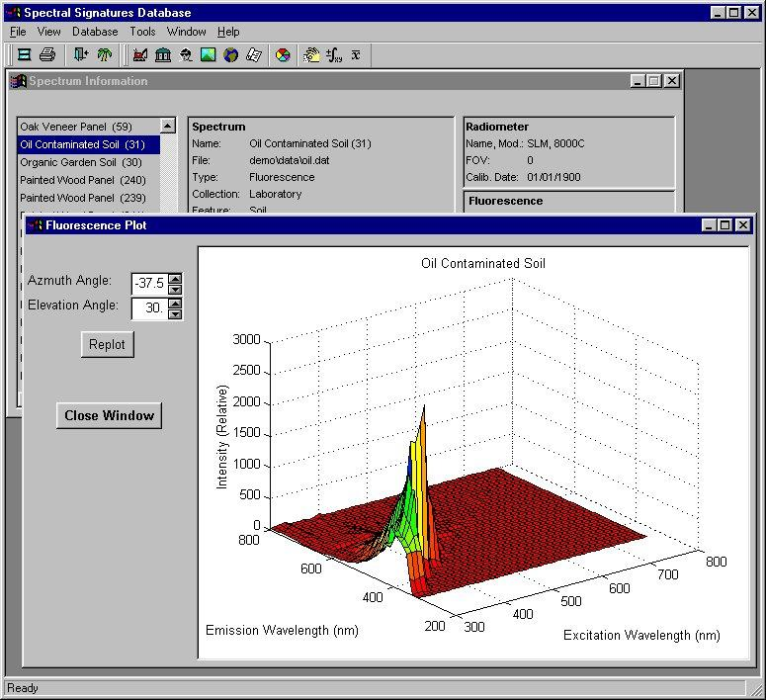Click the Collection value Laboratory
Image resolution: width=766 pixels, height=700 pixels.
click(275, 194)
